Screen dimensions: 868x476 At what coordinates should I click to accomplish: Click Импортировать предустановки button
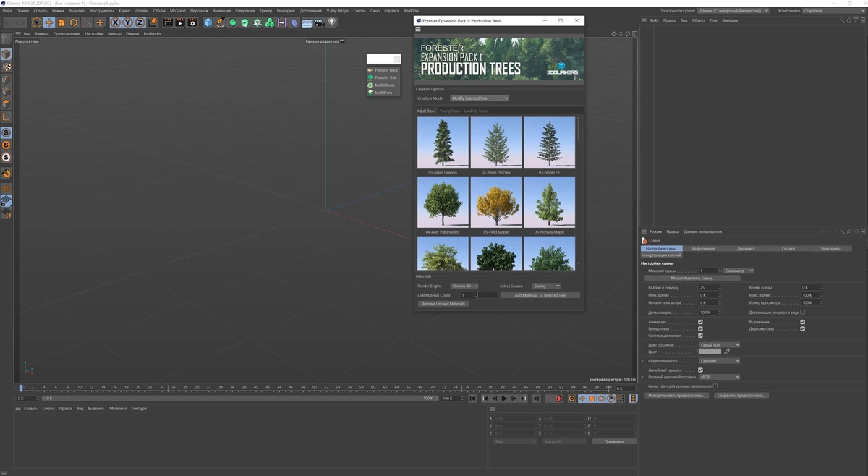point(677,396)
